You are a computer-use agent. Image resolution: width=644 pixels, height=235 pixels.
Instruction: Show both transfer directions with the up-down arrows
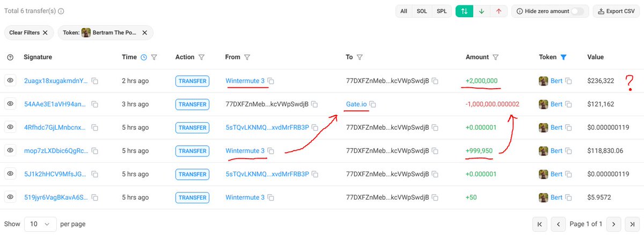pos(464,11)
